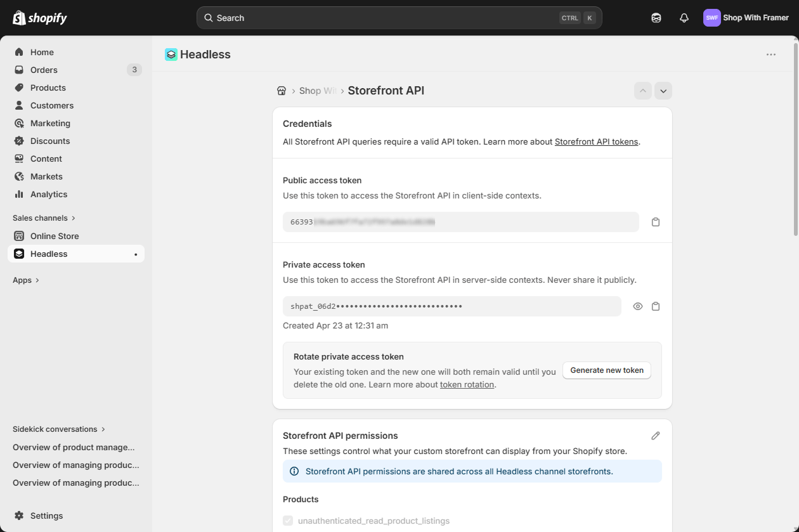
Task: Click the Headless app icon in header
Action: tap(171, 55)
